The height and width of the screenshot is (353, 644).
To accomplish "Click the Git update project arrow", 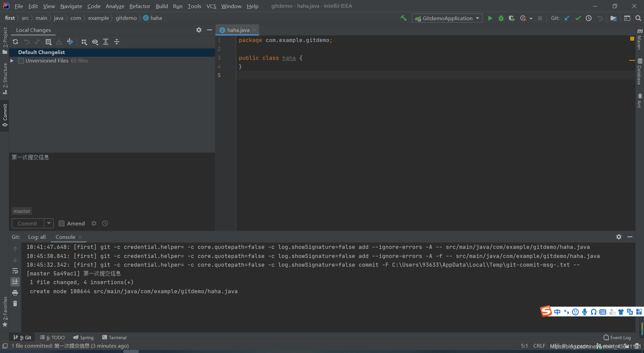I will click(567, 18).
